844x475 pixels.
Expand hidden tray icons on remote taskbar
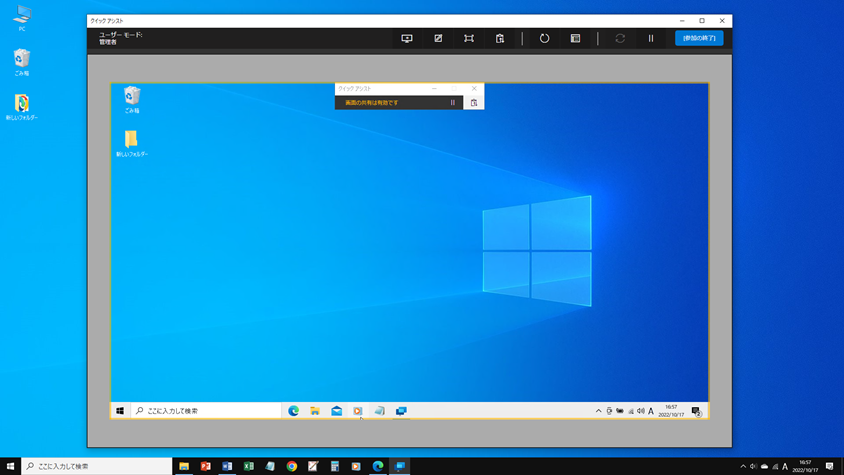click(598, 411)
